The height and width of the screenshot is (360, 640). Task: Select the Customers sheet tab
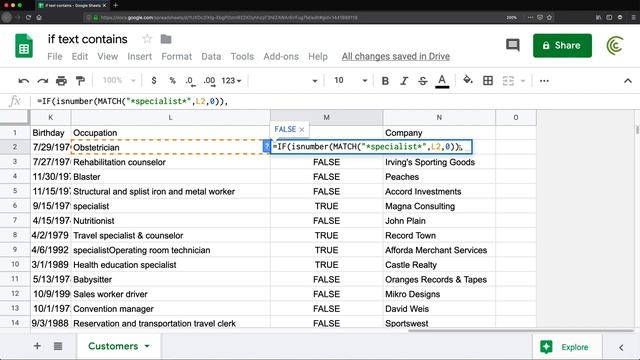click(x=119, y=346)
